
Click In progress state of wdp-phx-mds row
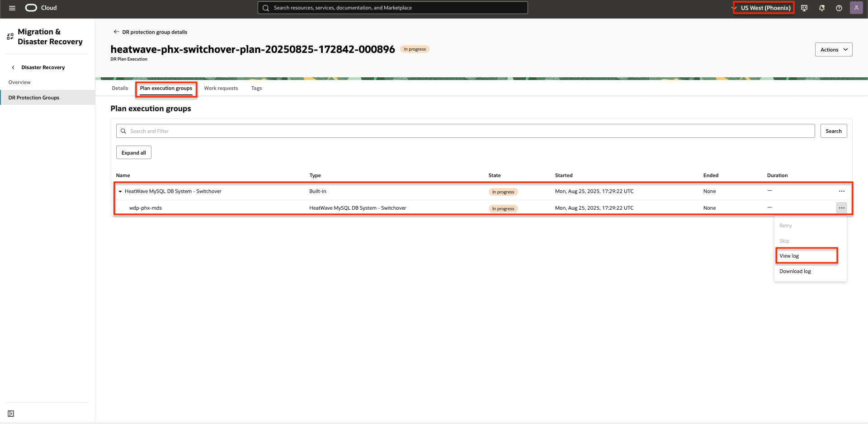[x=503, y=208]
